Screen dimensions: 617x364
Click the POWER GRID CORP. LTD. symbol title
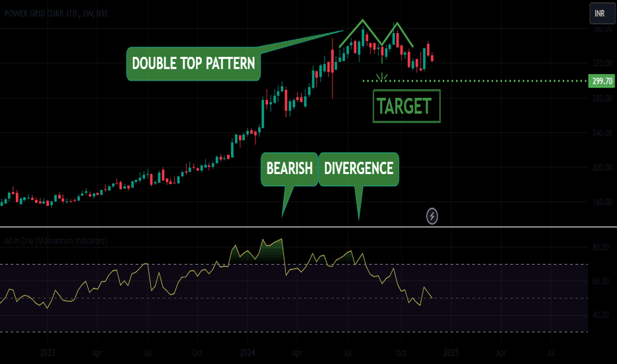tap(56, 13)
